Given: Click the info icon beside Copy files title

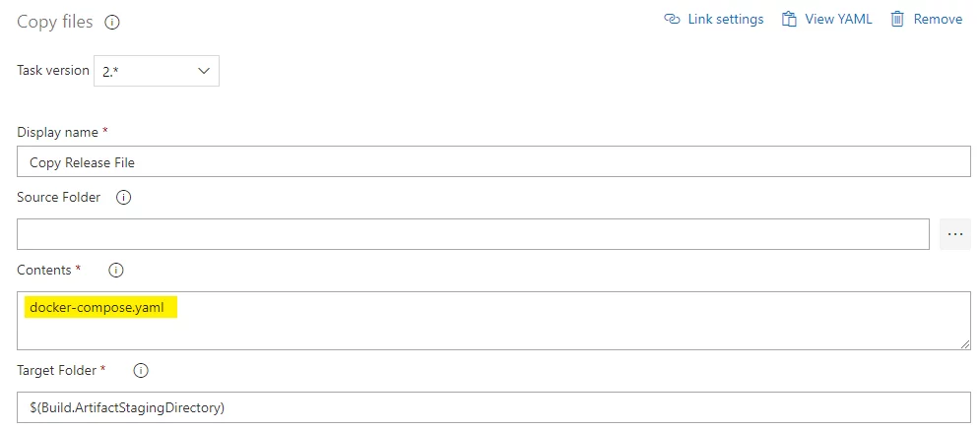Looking at the screenshot, I should click(x=112, y=23).
